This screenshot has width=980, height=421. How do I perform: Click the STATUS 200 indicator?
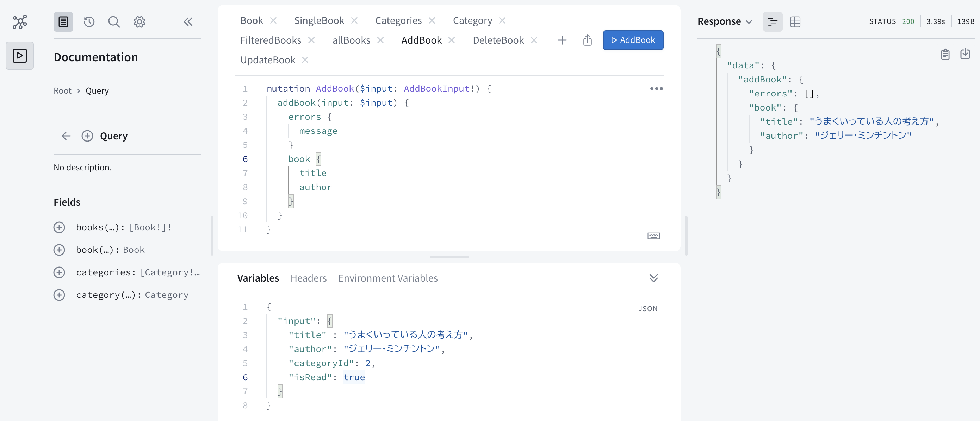click(891, 22)
